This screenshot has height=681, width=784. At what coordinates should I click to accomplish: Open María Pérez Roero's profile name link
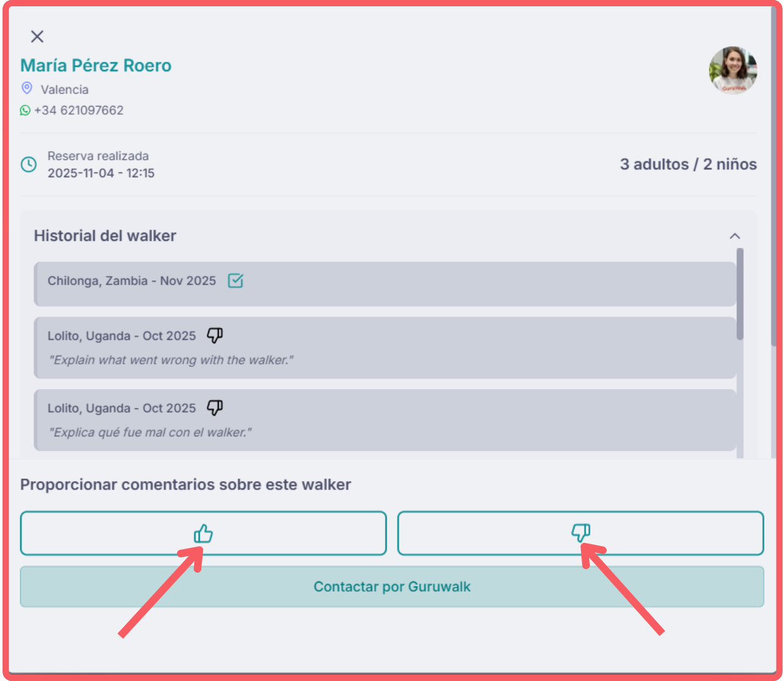click(x=96, y=66)
